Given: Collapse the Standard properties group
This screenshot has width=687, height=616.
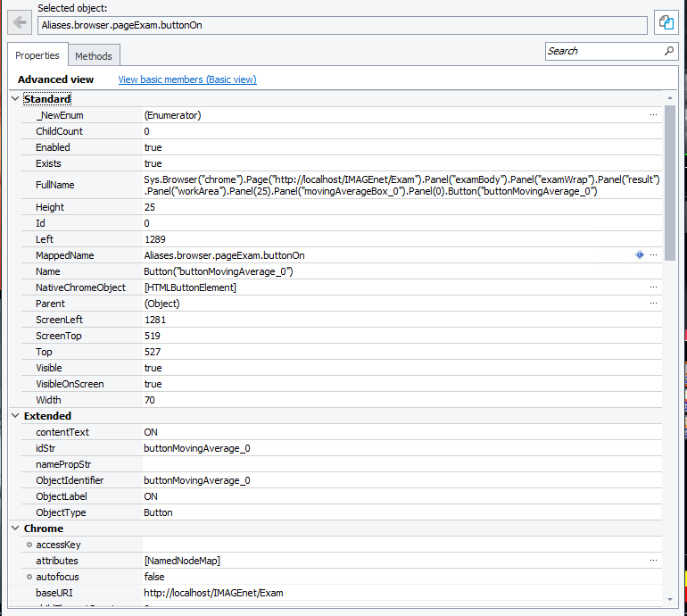Looking at the screenshot, I should (x=15, y=99).
